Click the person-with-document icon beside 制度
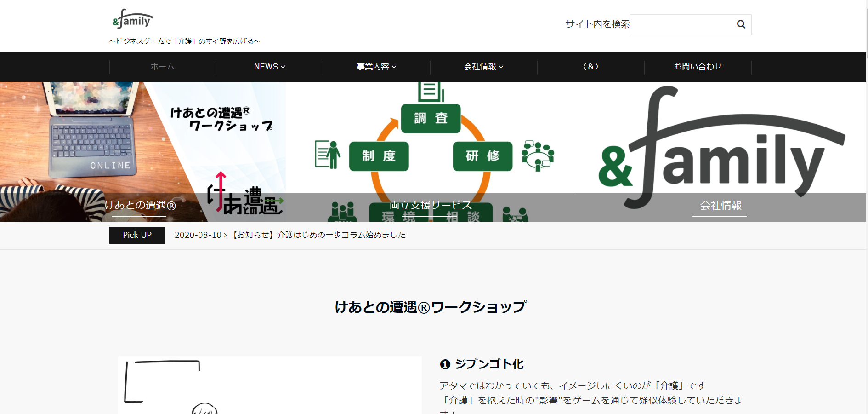Image resolution: width=868 pixels, height=414 pixels. point(328,155)
